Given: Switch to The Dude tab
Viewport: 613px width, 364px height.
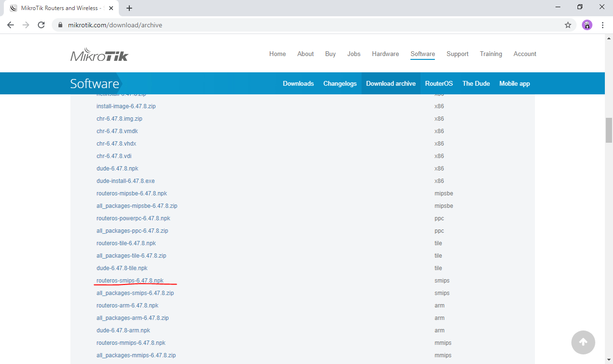Looking at the screenshot, I should pyautogui.click(x=476, y=83).
